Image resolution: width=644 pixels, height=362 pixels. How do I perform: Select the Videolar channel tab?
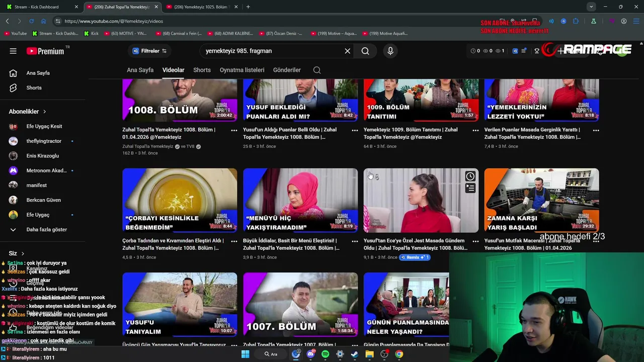point(173,70)
